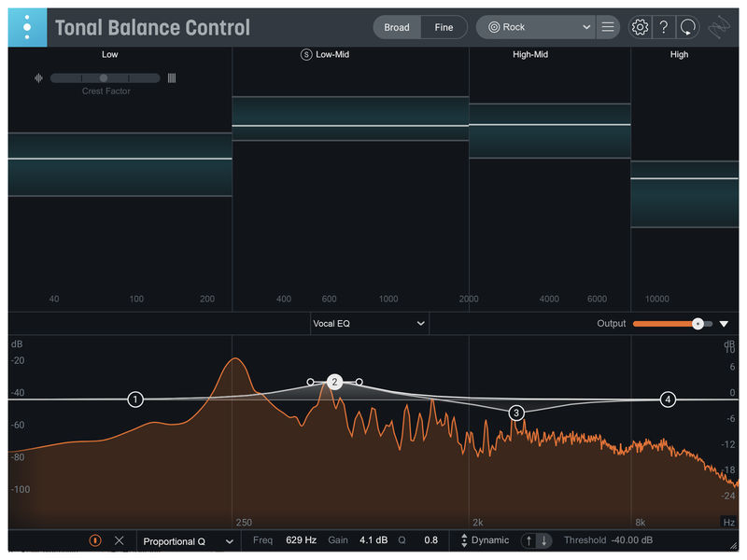Select EQ node 3
Screen dimensions: 747x560
pos(516,413)
